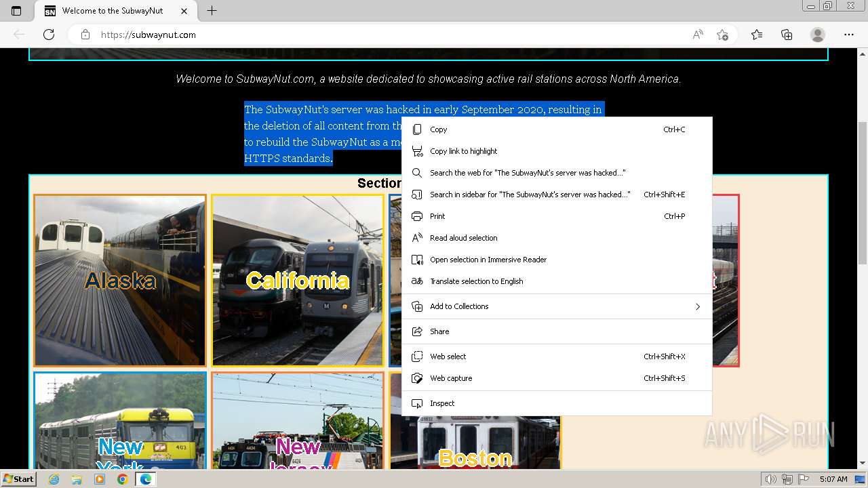Screen dimensions: 868x488
Task: Open File Explorer from taskbar
Action: (x=77, y=479)
